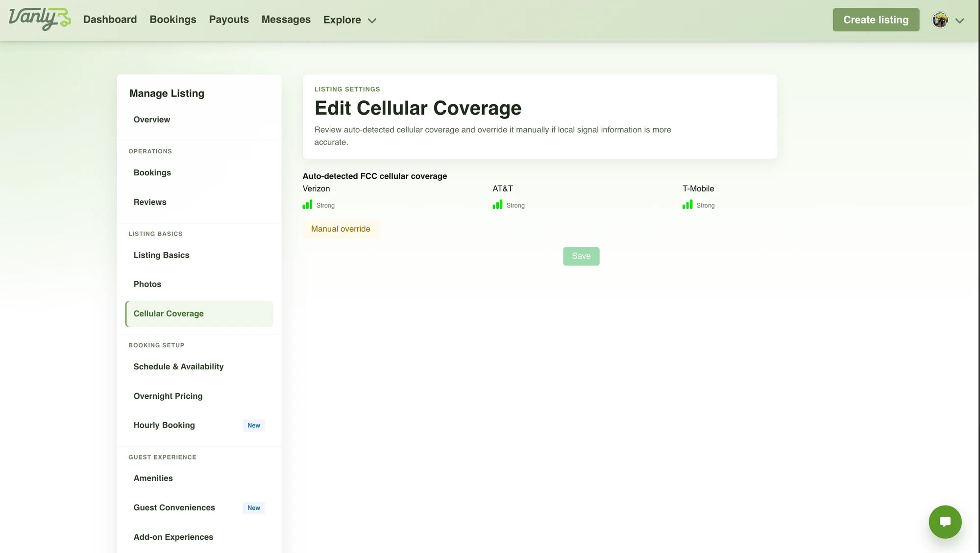Open Payouts in the top navigation
980x553 pixels.
coord(229,20)
